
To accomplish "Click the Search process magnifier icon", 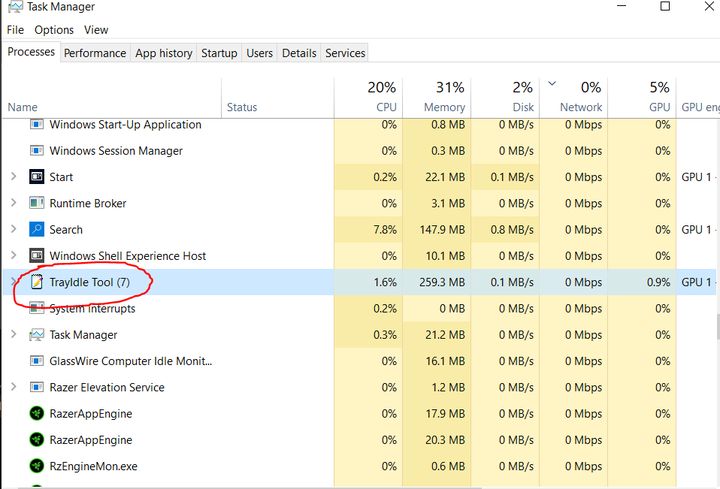I will coord(37,230).
